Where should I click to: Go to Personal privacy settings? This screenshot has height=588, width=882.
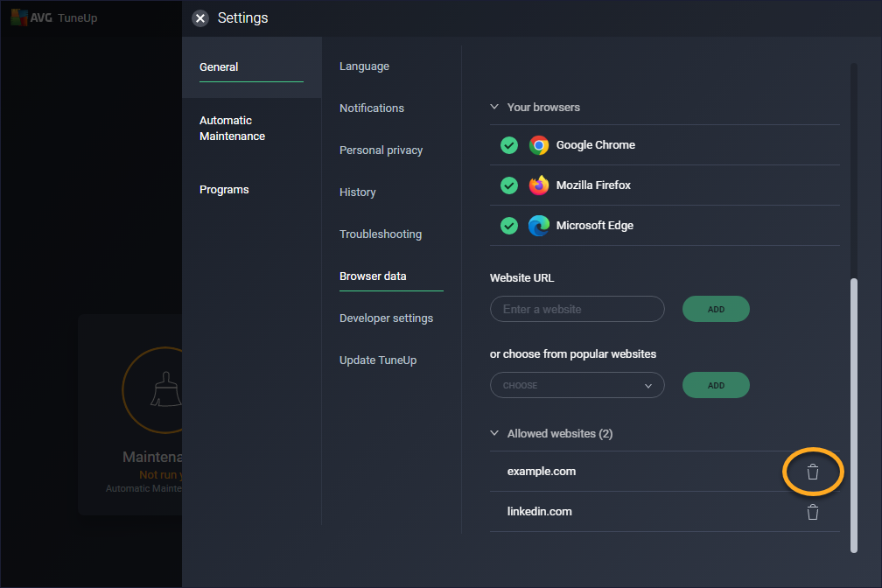click(x=381, y=150)
